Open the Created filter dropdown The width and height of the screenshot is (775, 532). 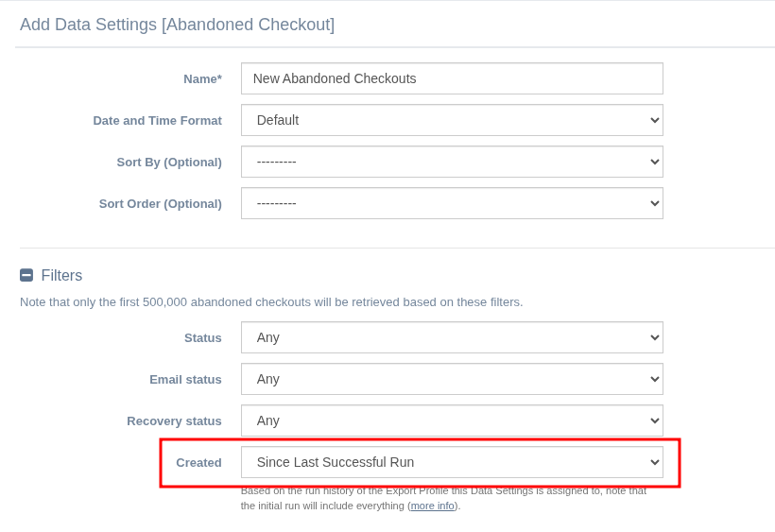(x=452, y=462)
